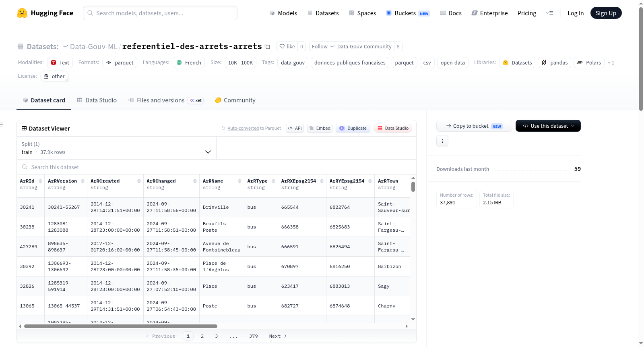Go to page 2 of the table

[202, 336]
